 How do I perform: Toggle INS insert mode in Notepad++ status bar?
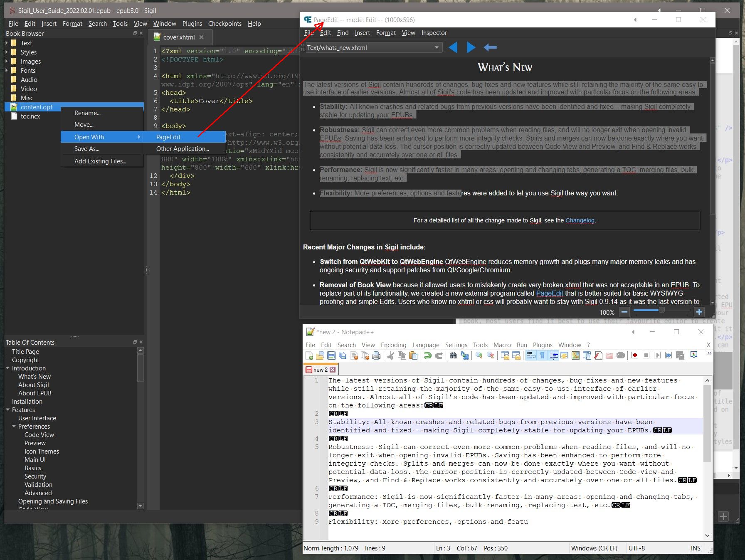click(x=696, y=548)
